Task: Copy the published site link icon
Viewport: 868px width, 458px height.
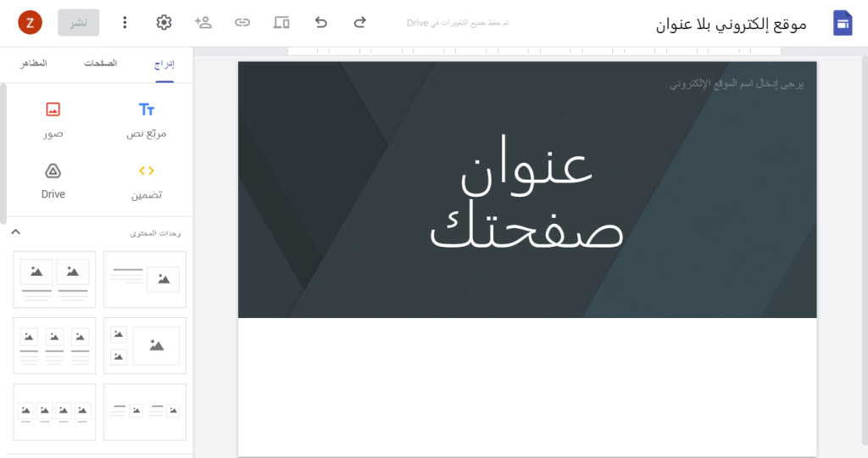Action: coord(242,23)
